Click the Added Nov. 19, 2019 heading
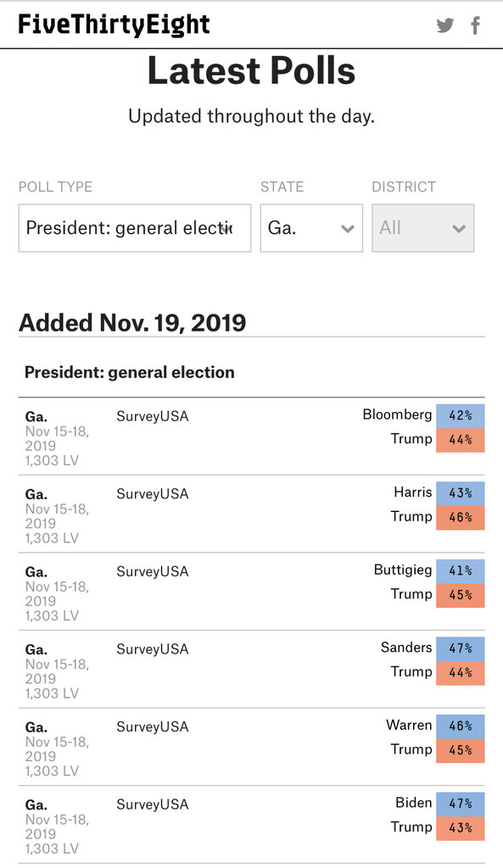 click(132, 323)
